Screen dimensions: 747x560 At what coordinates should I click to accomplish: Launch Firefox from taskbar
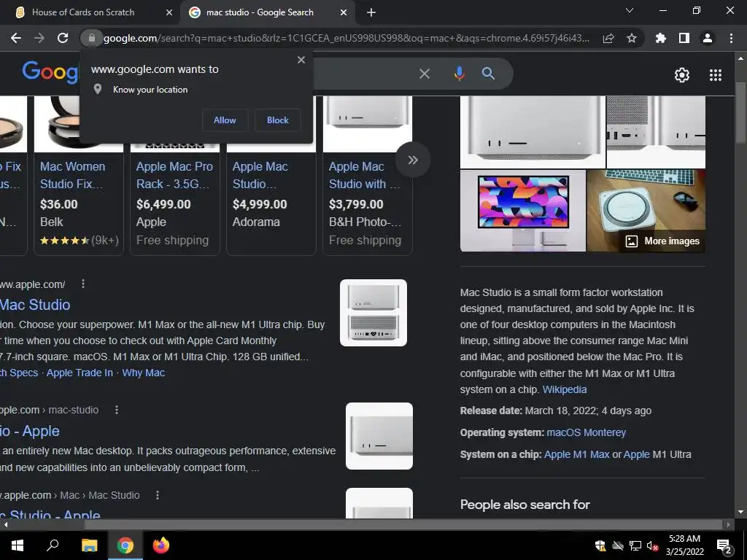coord(161,545)
